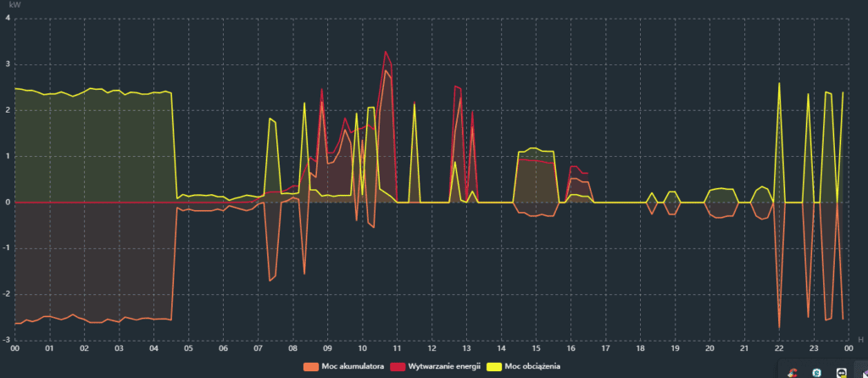
Task: Click the 22 hour label on time axis
Action: click(x=779, y=348)
